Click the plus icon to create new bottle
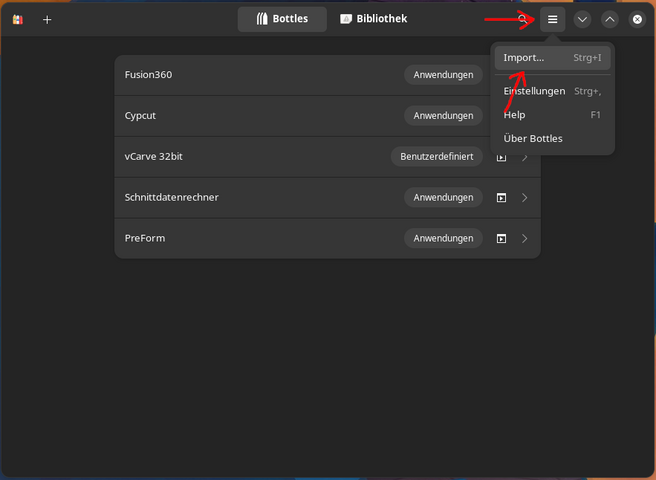The image size is (656, 480). pos(47,19)
